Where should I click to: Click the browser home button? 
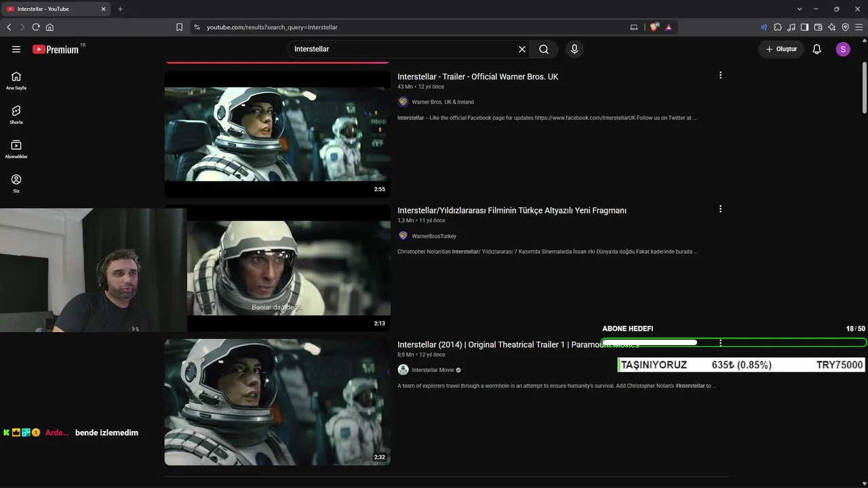[x=50, y=27]
